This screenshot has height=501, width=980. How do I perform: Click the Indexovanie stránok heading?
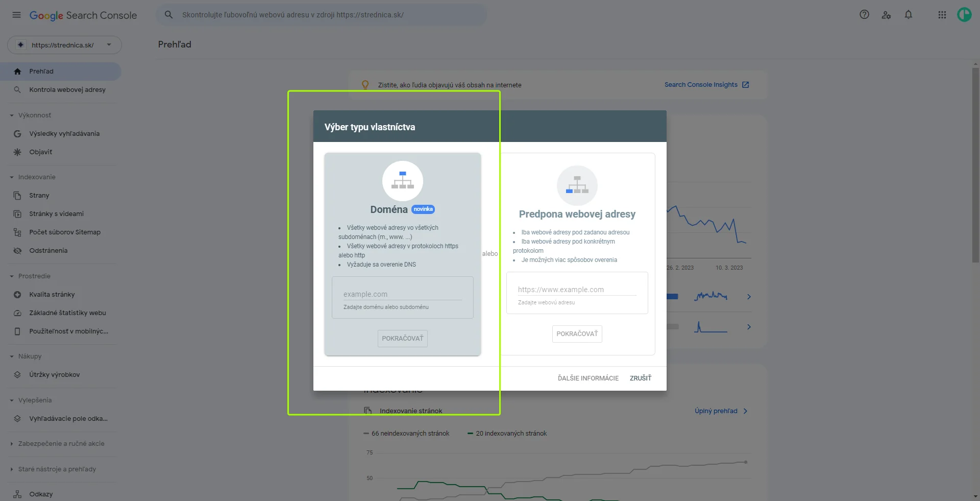click(x=411, y=411)
